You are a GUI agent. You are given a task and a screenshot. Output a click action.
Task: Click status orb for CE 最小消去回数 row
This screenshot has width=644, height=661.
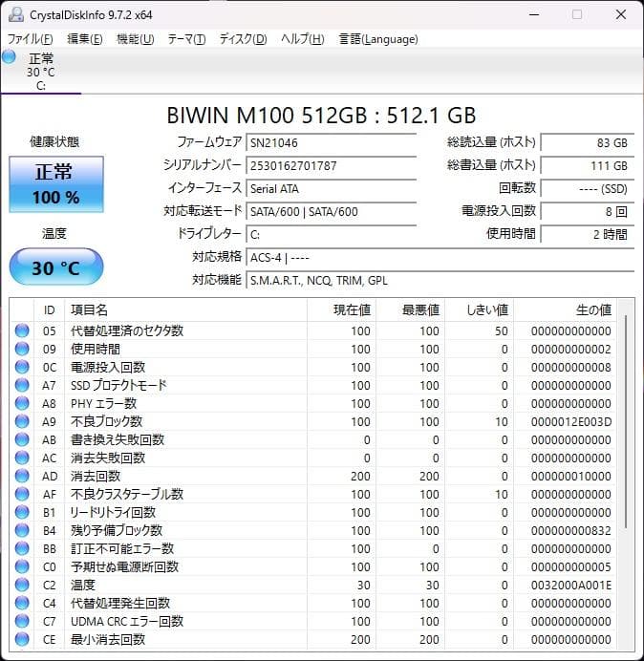[22, 639]
